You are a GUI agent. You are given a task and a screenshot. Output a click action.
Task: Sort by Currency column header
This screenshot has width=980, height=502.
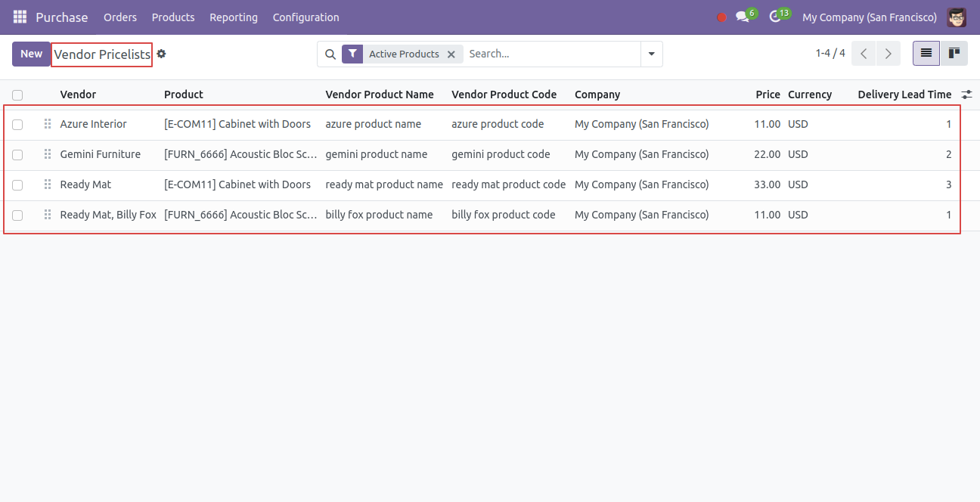point(810,95)
